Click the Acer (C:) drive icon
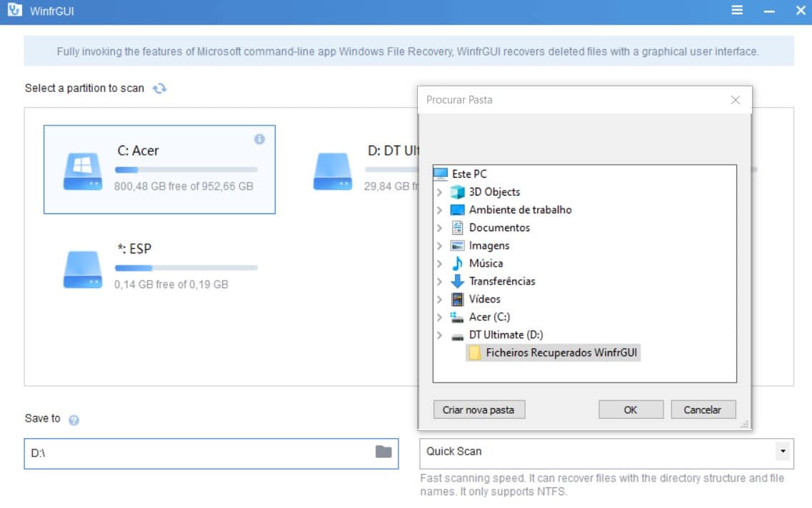Viewport: 812px width, 508px height. pos(457,317)
